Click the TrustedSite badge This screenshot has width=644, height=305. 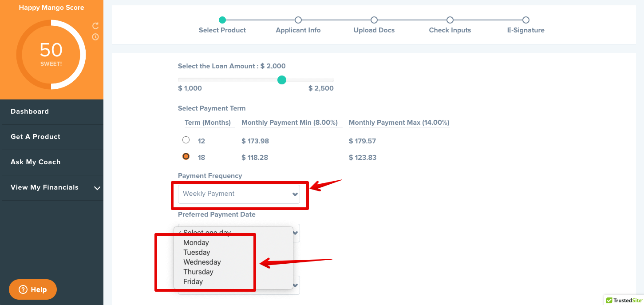(623, 300)
